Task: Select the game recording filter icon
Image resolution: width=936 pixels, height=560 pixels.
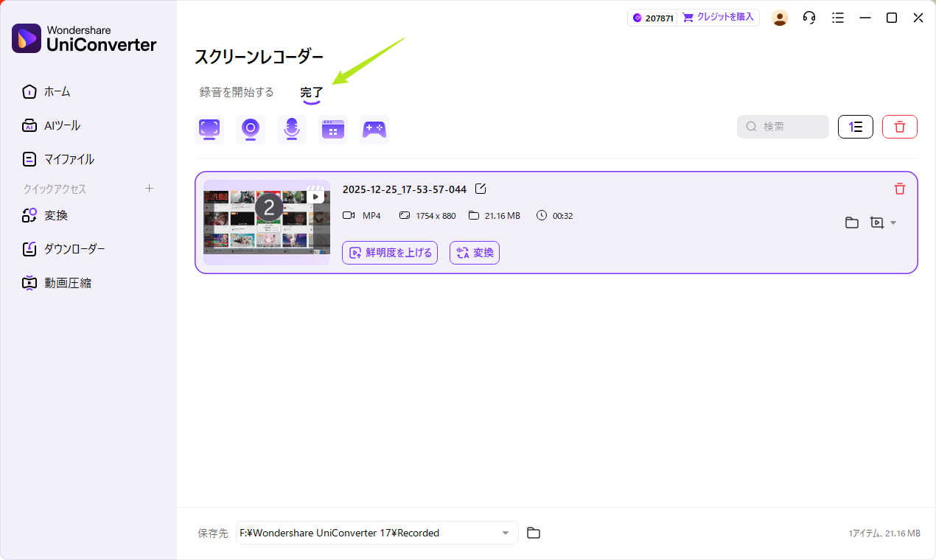Action: tap(374, 129)
